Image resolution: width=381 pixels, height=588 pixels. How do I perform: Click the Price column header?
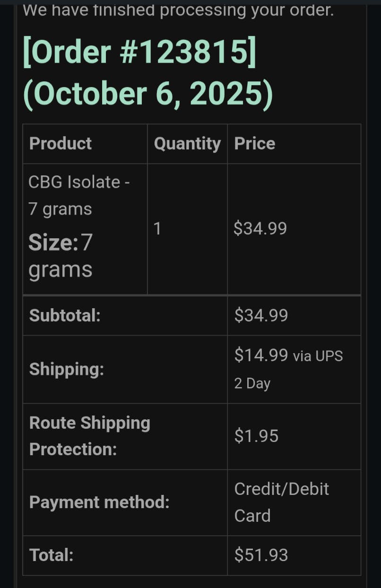pos(255,144)
